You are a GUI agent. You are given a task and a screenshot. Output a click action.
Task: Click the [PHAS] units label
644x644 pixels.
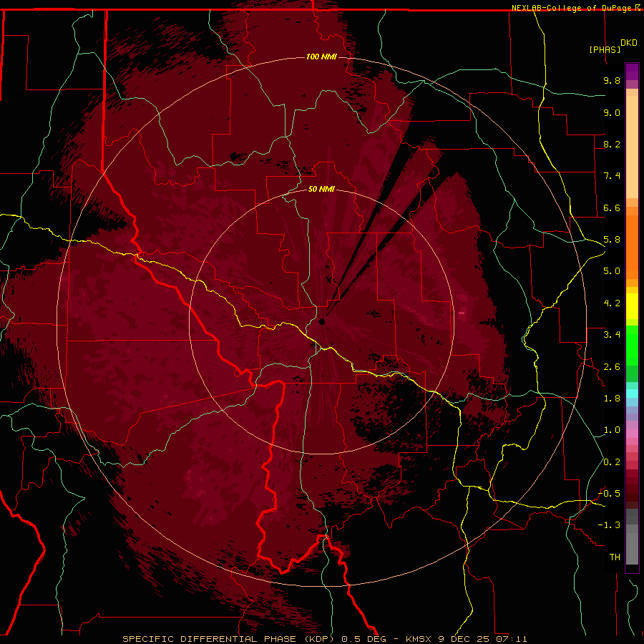coord(604,49)
